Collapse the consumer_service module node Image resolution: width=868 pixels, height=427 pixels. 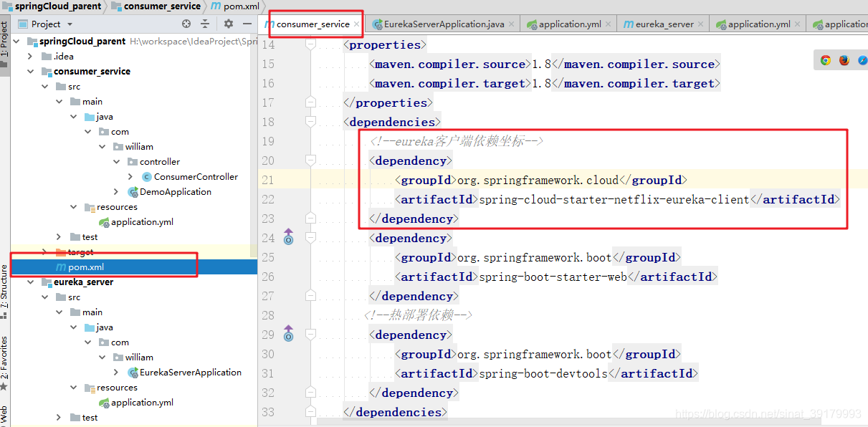(x=30, y=72)
